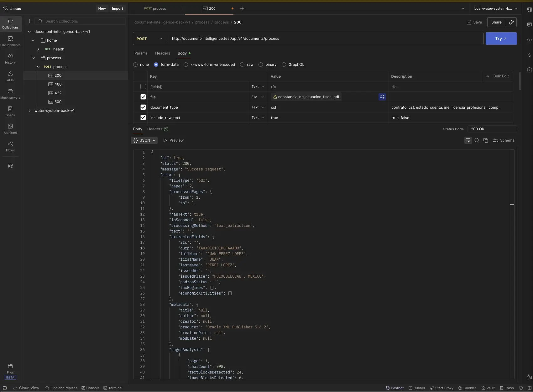
Task: Select the GraphQL body type radio
Action: tap(284, 65)
